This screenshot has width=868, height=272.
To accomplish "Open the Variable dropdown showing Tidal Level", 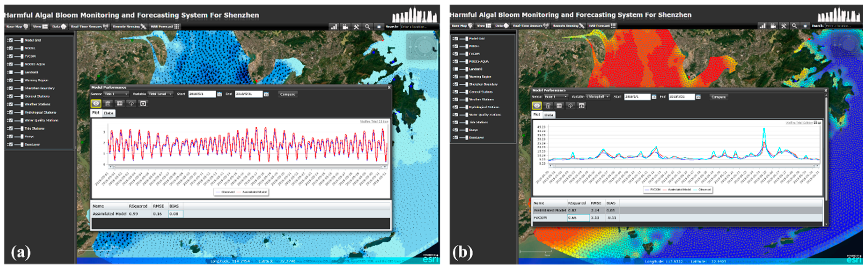I will coord(160,94).
